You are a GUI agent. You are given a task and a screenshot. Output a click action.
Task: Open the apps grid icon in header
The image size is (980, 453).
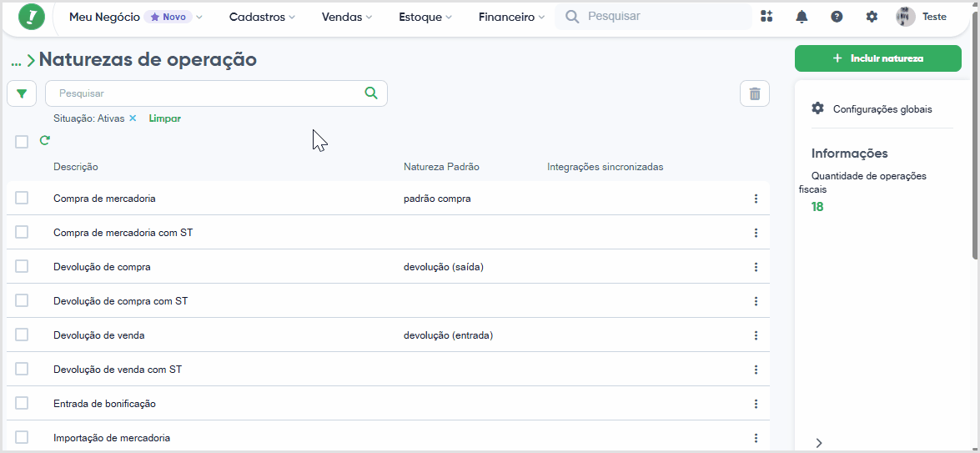[x=766, y=17]
